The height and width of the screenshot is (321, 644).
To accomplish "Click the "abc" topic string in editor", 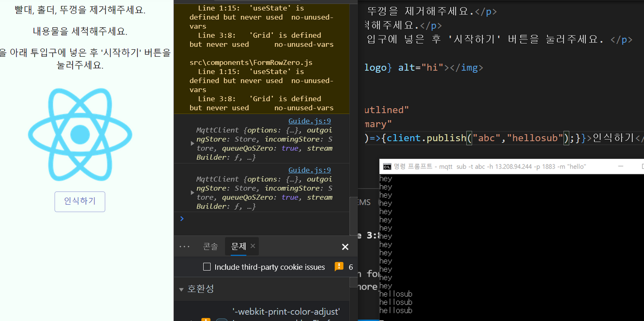I will click(x=487, y=138).
